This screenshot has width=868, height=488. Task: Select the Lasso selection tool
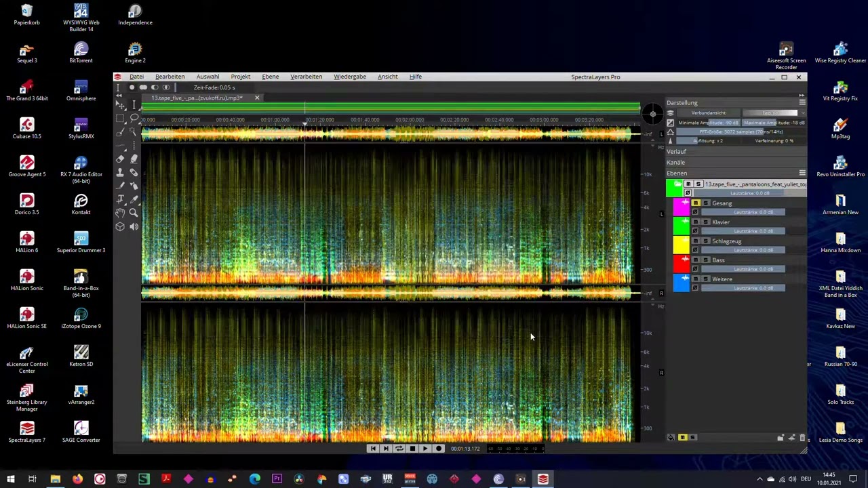click(134, 119)
